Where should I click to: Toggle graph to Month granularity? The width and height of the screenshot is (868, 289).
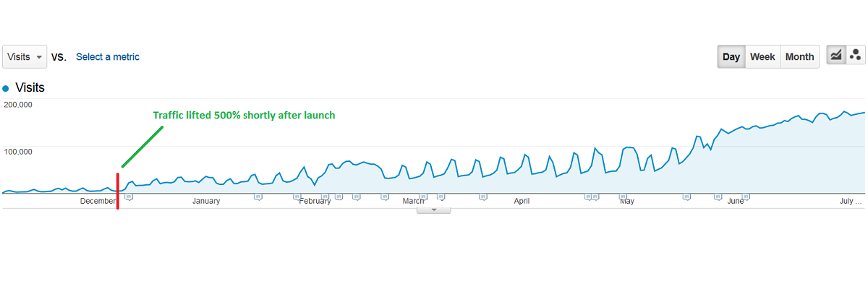pyautogui.click(x=799, y=56)
